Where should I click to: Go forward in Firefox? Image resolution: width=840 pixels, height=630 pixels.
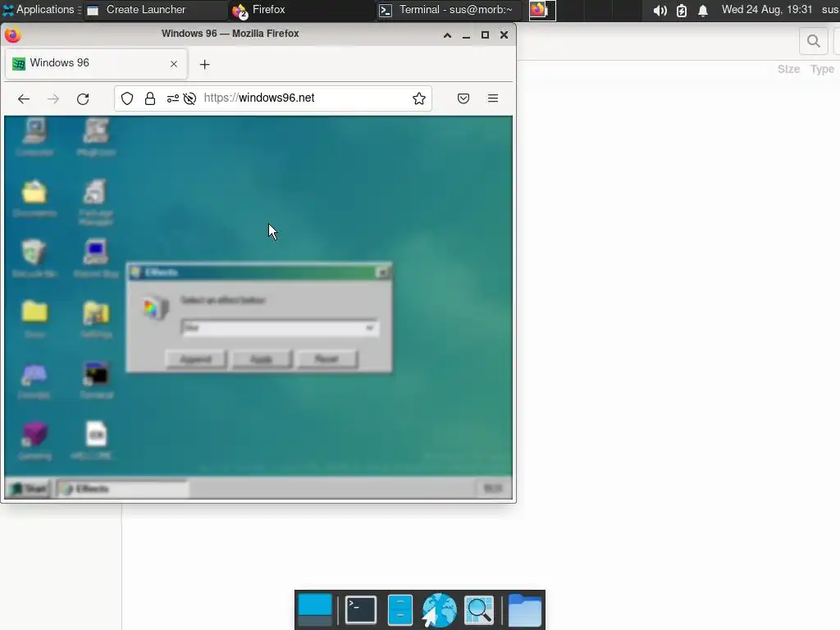click(53, 98)
